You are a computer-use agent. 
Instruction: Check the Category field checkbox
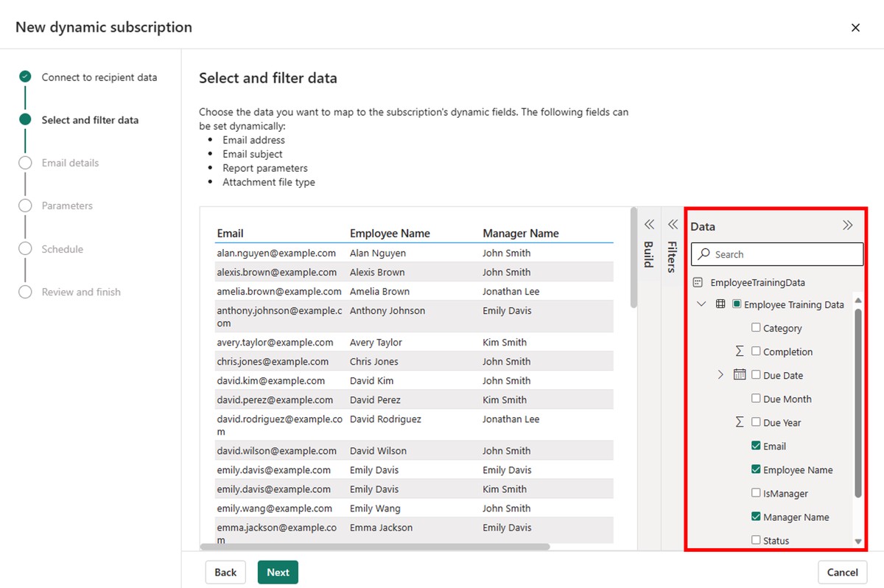756,328
